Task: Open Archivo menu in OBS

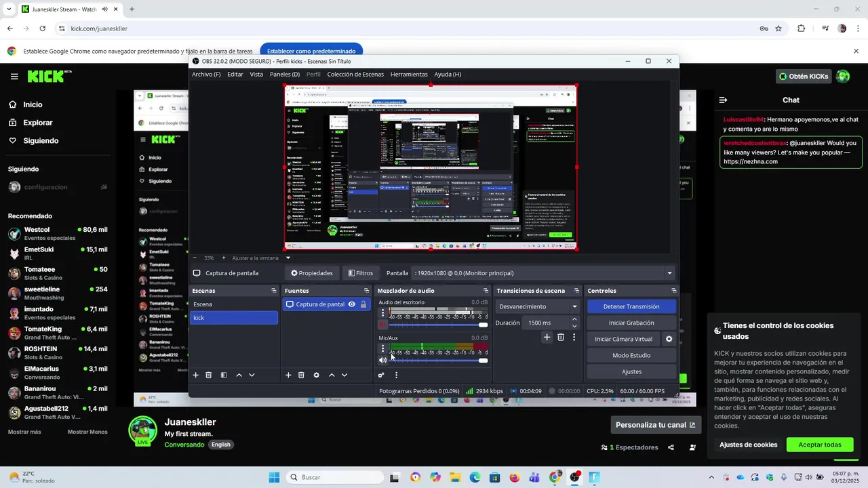Action: (x=206, y=75)
